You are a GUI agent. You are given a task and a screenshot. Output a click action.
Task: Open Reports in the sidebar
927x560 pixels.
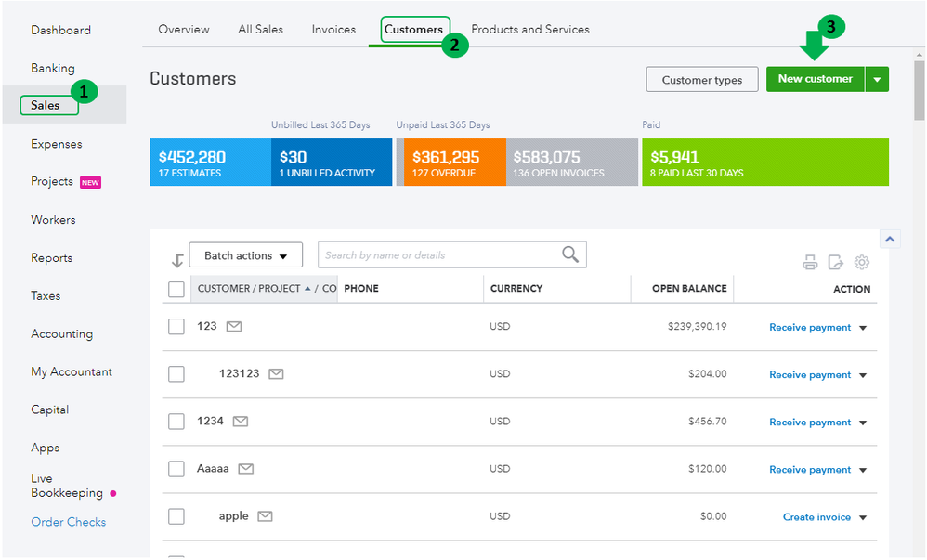[51, 258]
